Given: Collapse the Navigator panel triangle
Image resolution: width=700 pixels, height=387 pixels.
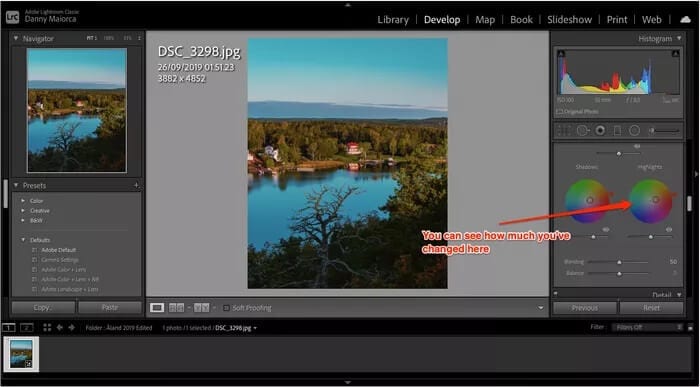Looking at the screenshot, I should pyautogui.click(x=16, y=38).
